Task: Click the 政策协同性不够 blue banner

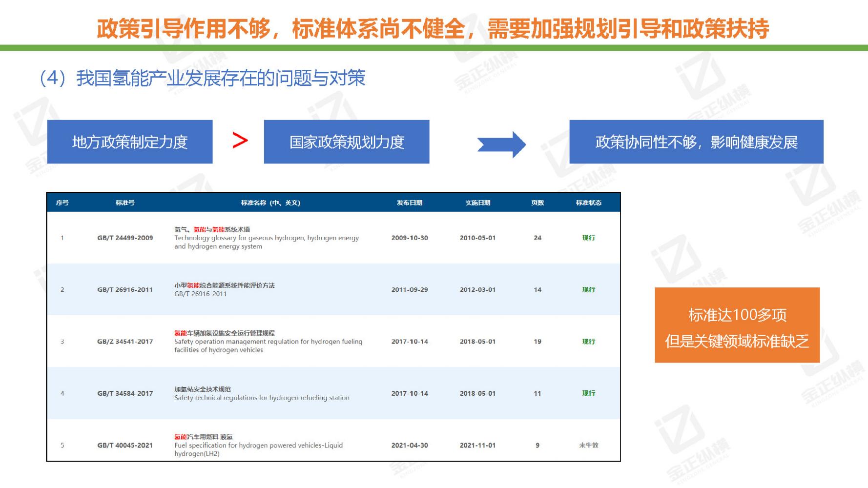Action: (x=697, y=142)
